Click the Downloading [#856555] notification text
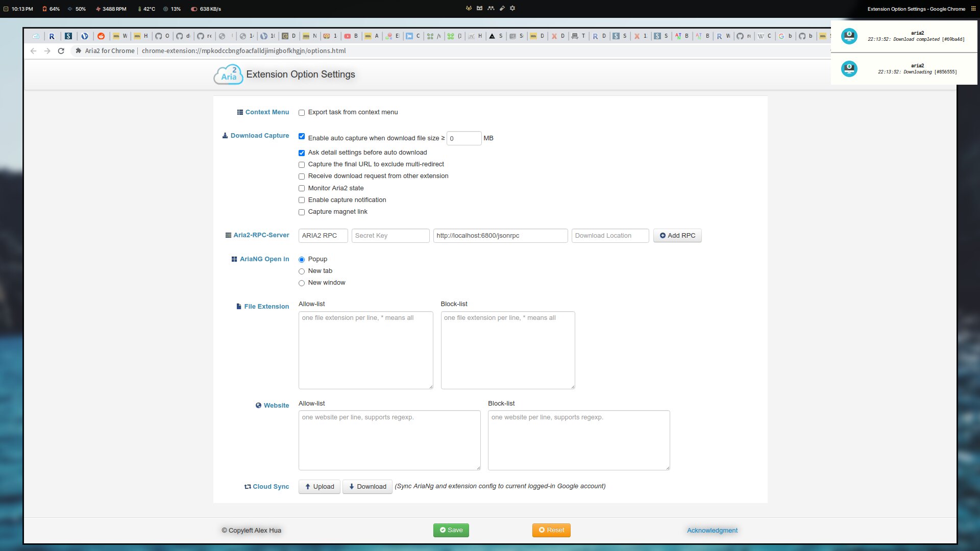The height and width of the screenshot is (551, 980). pyautogui.click(x=917, y=72)
